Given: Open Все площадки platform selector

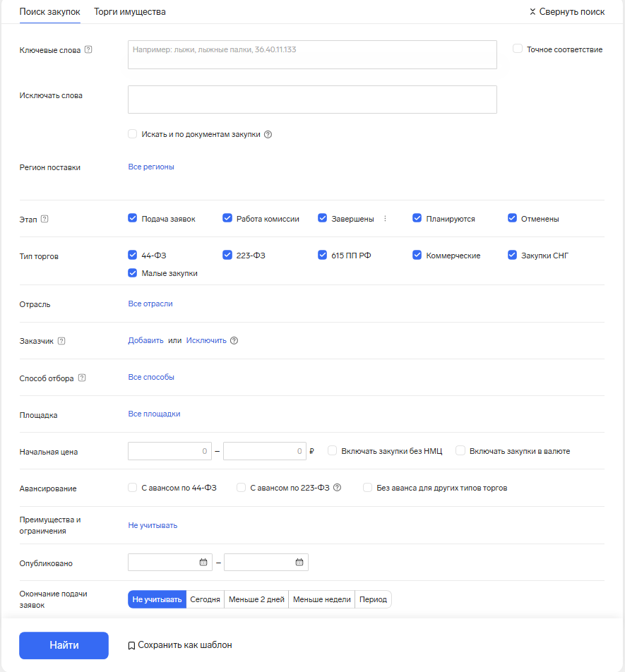Looking at the screenshot, I should (154, 414).
